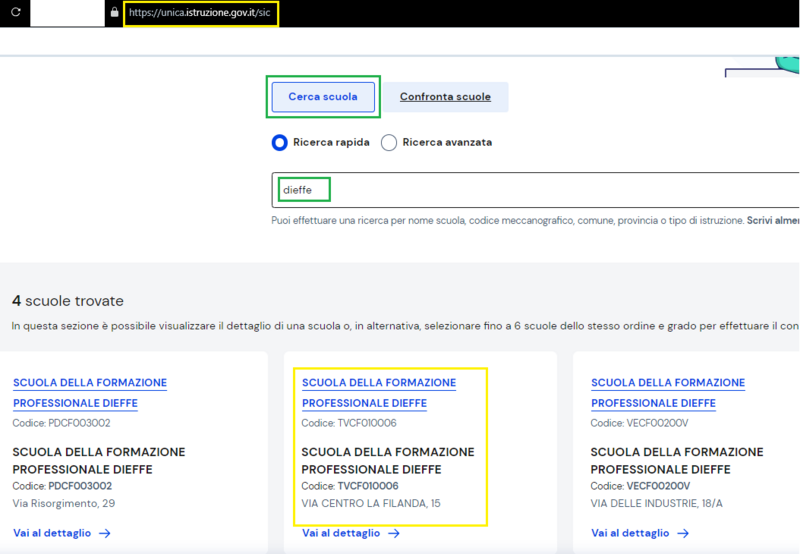The image size is (800, 554).
Task: Click the arrow icon in Via Risorgimento card
Action: click(105, 533)
